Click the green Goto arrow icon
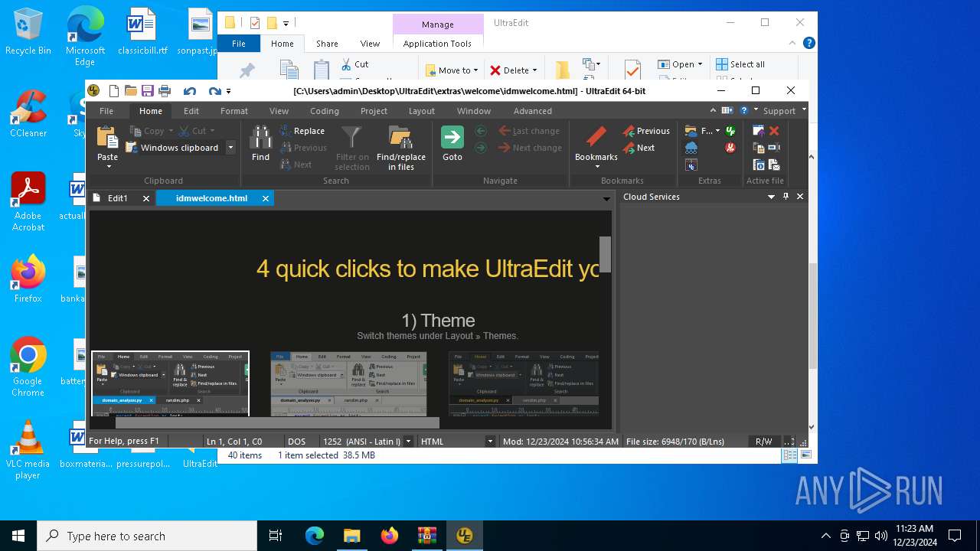Screen dimensions: 980x551 tap(452, 138)
